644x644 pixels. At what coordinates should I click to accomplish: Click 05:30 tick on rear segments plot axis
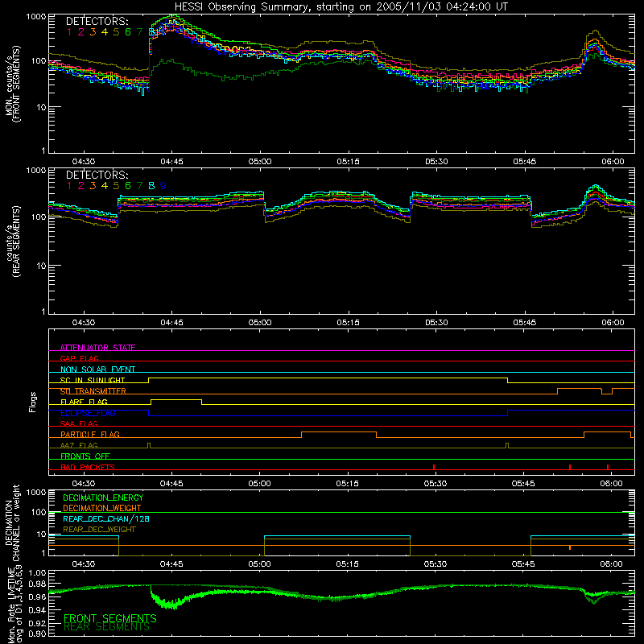436,323
